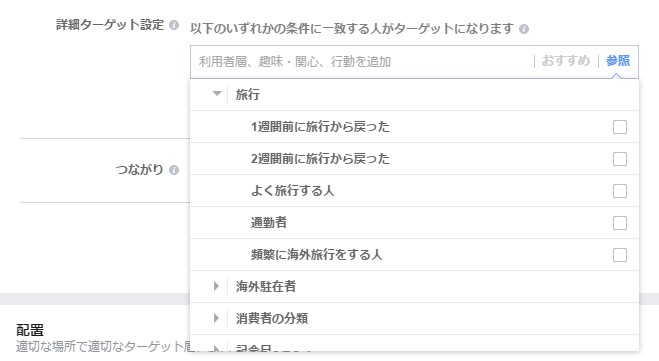Click the 利用者層、趣味・関心 search field
The width and height of the screenshot is (659, 361).
click(361, 62)
